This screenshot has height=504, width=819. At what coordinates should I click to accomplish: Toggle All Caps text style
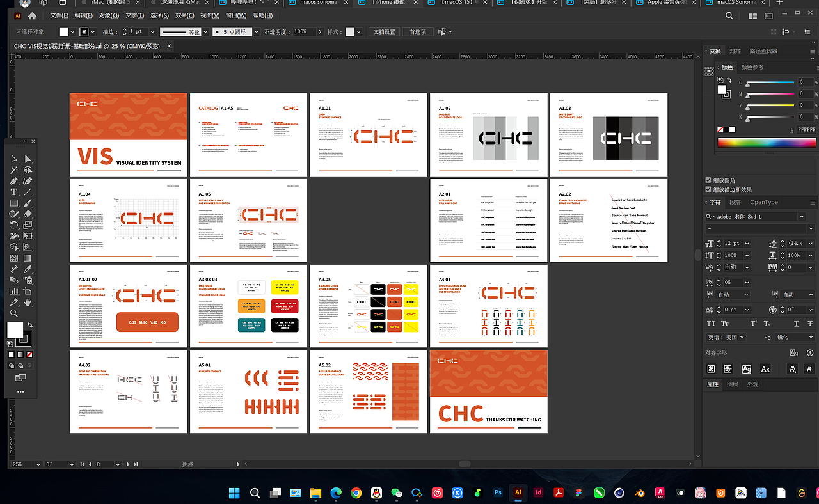[x=711, y=324]
